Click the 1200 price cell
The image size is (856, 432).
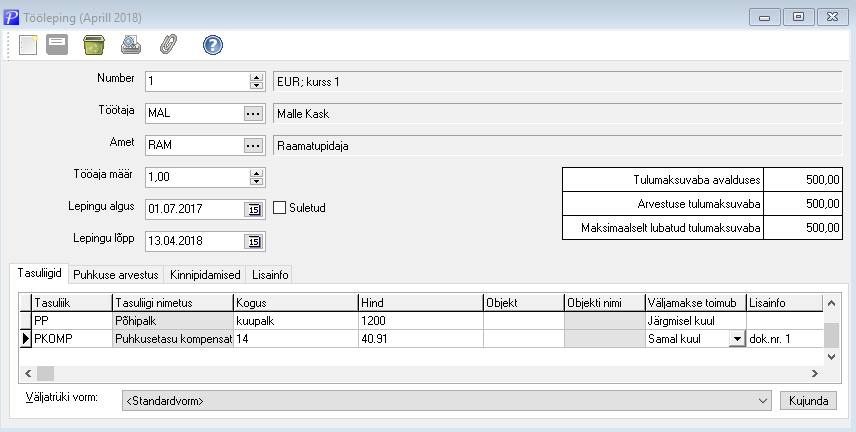click(x=421, y=321)
